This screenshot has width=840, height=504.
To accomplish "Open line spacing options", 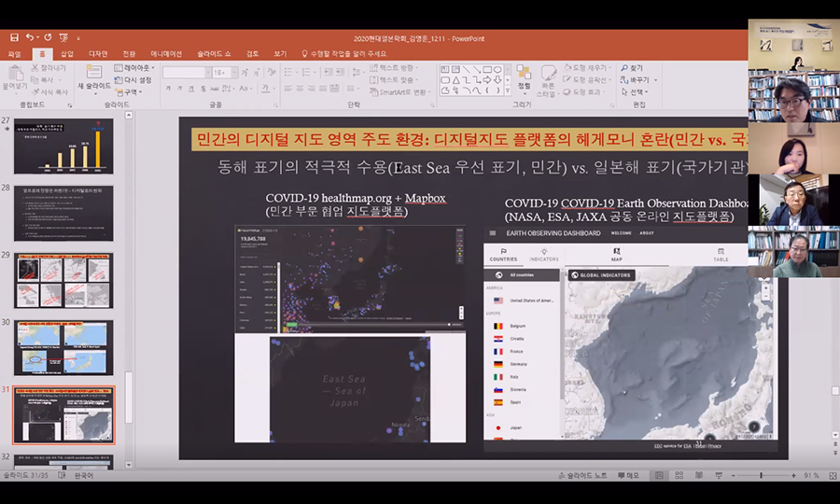I will coord(358,72).
